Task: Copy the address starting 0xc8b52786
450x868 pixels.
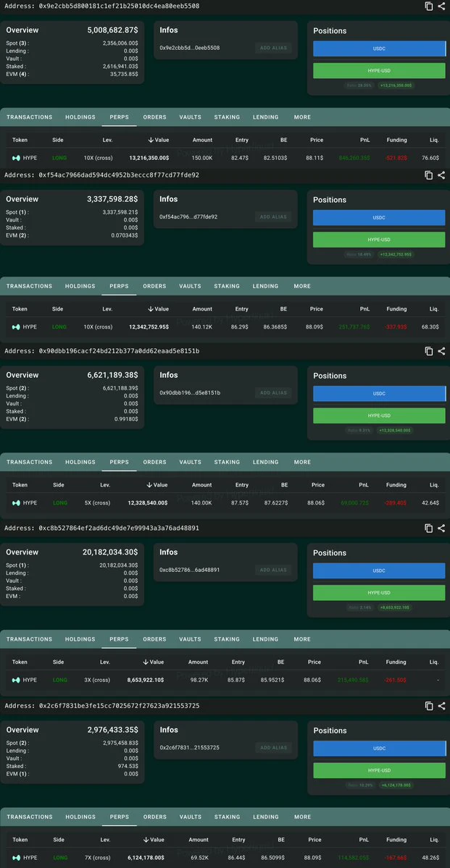Action: click(428, 528)
